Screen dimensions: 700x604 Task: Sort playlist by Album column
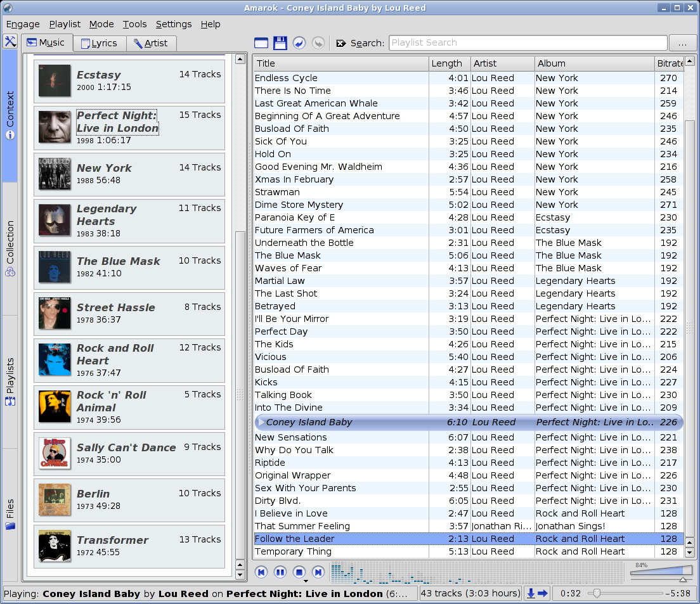[x=594, y=63]
